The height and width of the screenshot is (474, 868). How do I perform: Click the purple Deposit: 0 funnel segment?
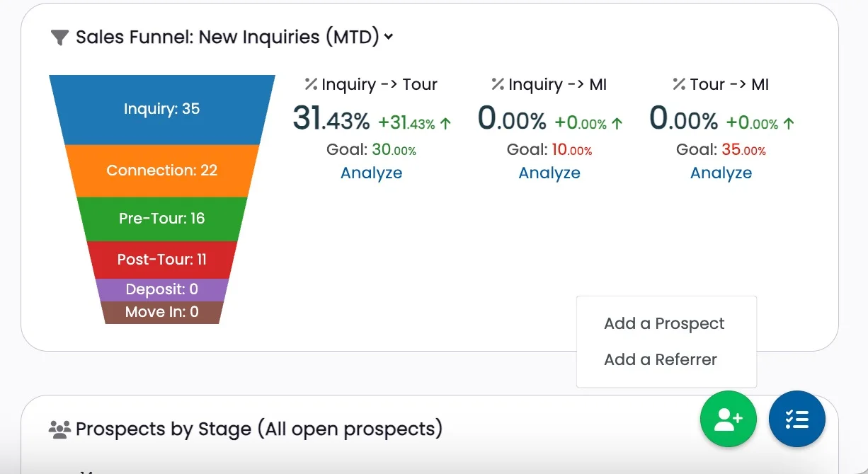(x=161, y=289)
